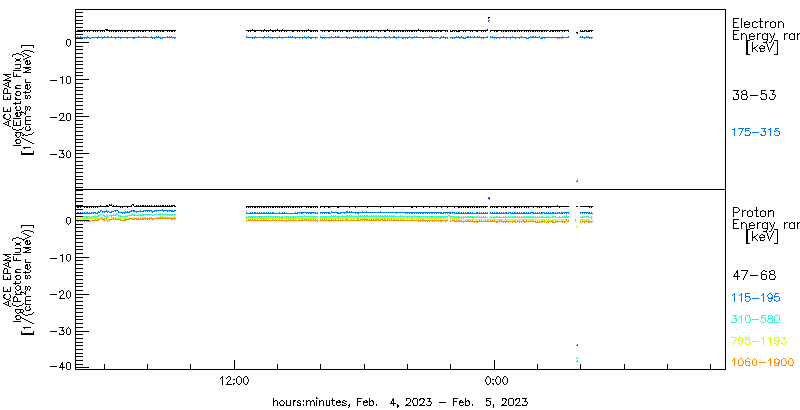Select the 795-1193 proton energy label
The image size is (800, 410).
760,341
